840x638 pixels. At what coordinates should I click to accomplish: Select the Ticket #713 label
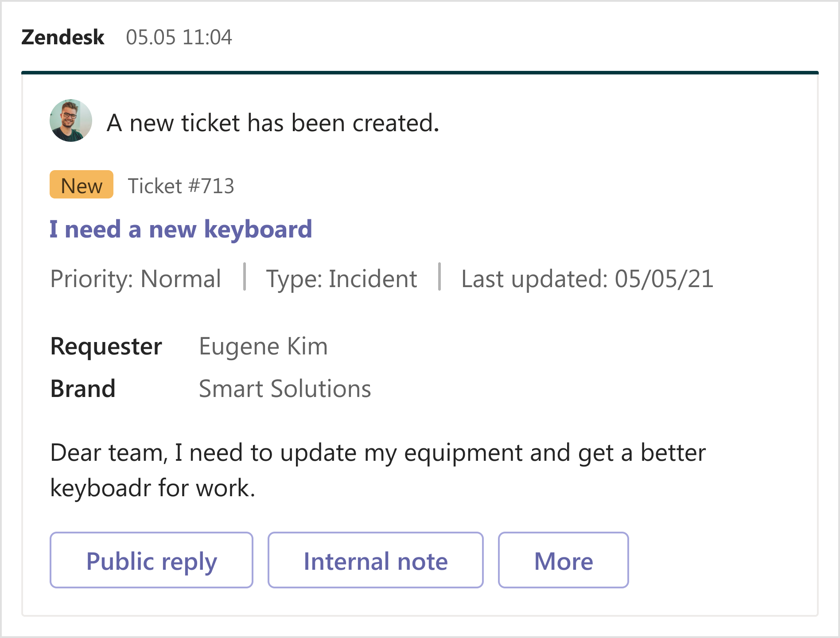point(181,186)
